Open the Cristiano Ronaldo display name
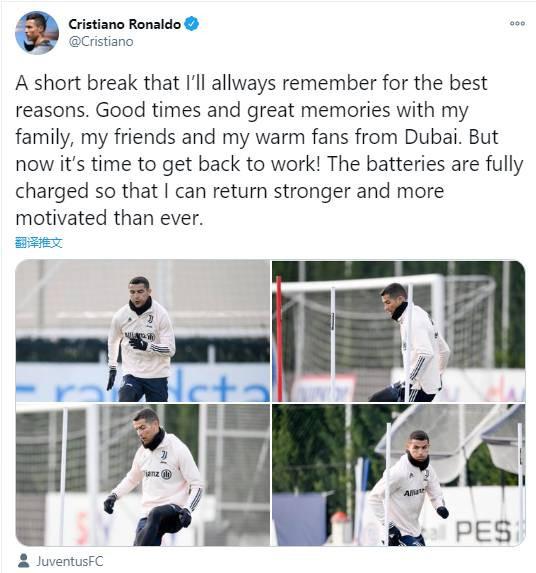The height and width of the screenshot is (573, 536). 125,24
